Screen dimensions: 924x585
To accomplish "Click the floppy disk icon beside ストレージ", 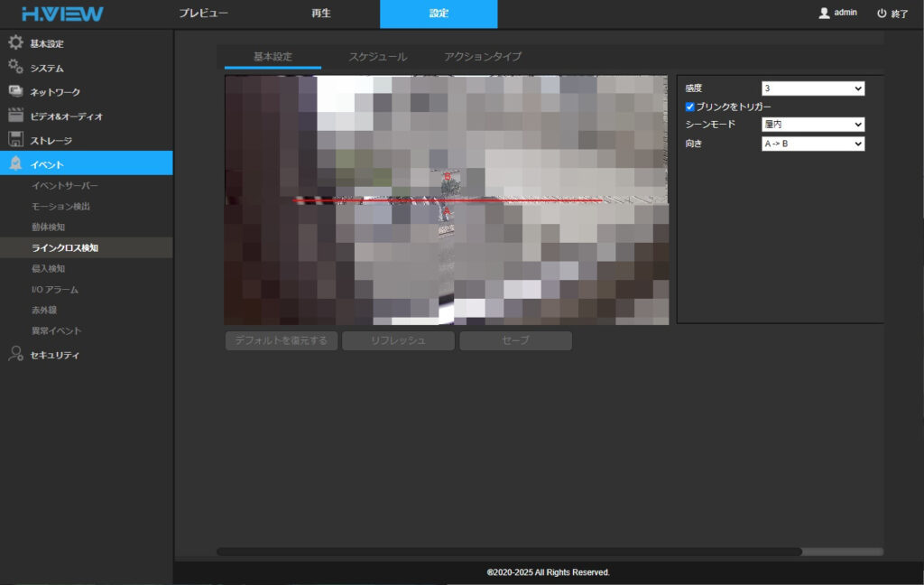I will pos(16,140).
